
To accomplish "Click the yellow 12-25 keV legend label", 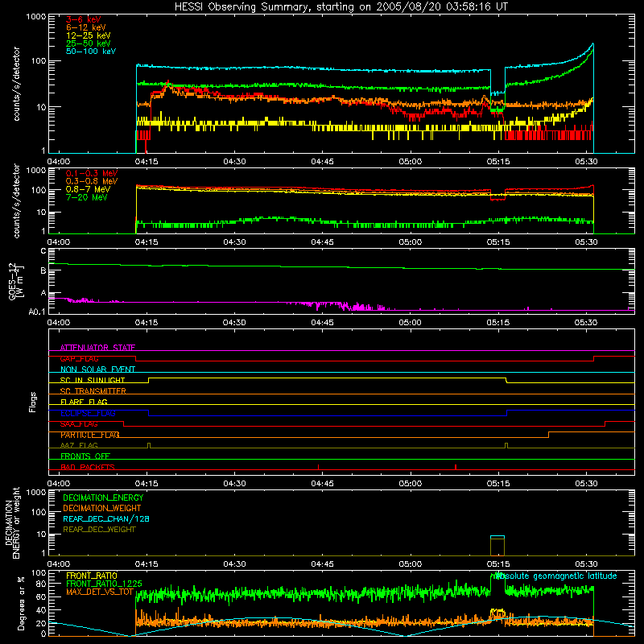I will pyautogui.click(x=89, y=35).
